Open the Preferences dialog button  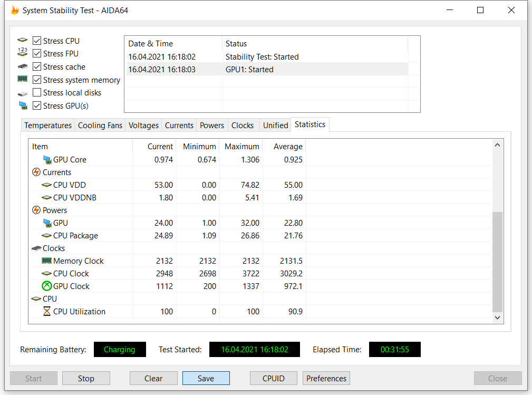coord(326,378)
